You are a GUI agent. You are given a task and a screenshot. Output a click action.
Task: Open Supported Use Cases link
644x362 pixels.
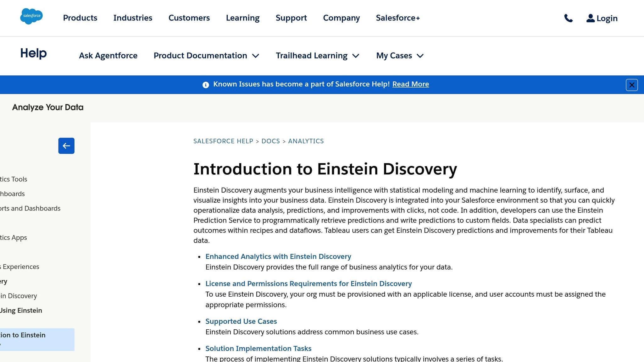[241, 321]
